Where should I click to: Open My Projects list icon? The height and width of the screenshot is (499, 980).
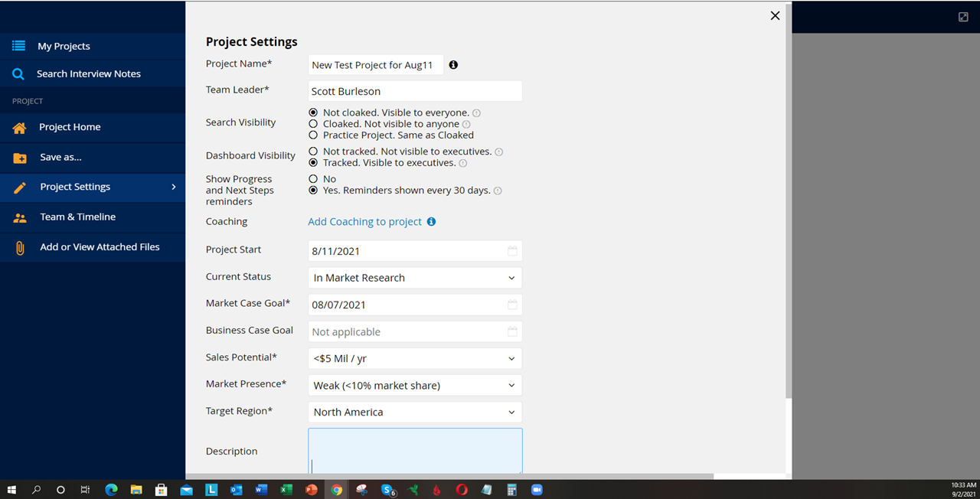click(18, 46)
